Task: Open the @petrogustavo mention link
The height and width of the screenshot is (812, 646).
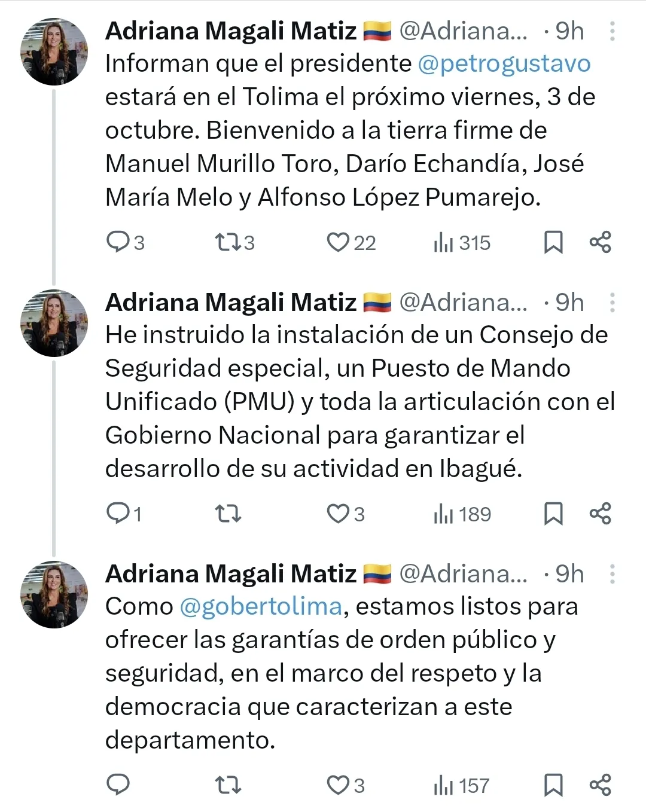Action: coord(504,63)
